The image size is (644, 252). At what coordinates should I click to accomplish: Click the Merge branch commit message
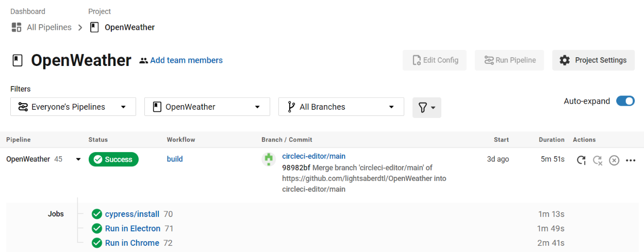[x=364, y=178]
